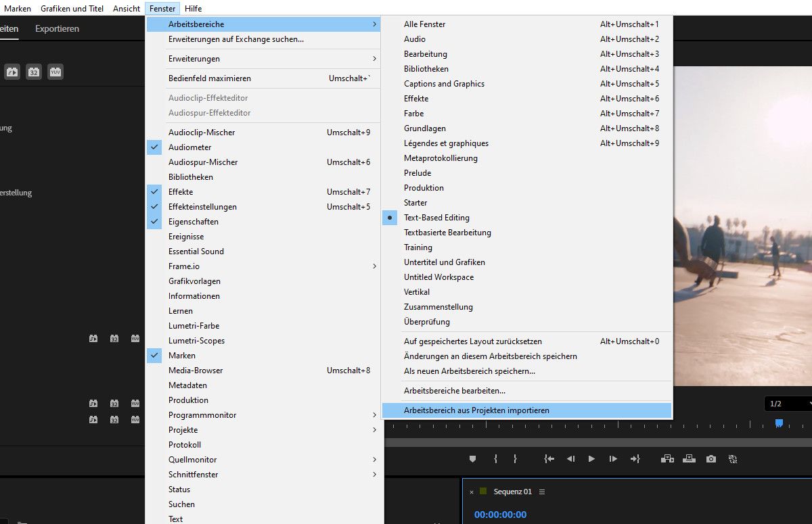Click the Mark In bracket button
The image size is (812, 524).
click(x=495, y=458)
